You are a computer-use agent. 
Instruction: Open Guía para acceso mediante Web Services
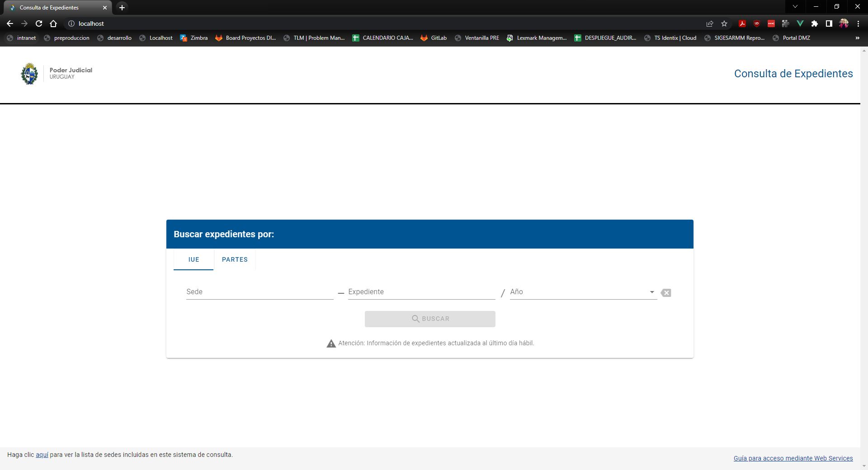[x=793, y=458]
